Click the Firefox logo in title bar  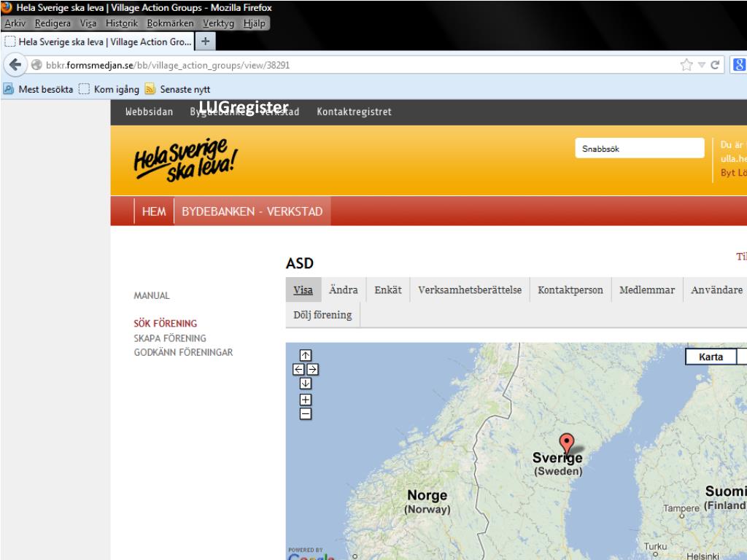[x=7, y=7]
